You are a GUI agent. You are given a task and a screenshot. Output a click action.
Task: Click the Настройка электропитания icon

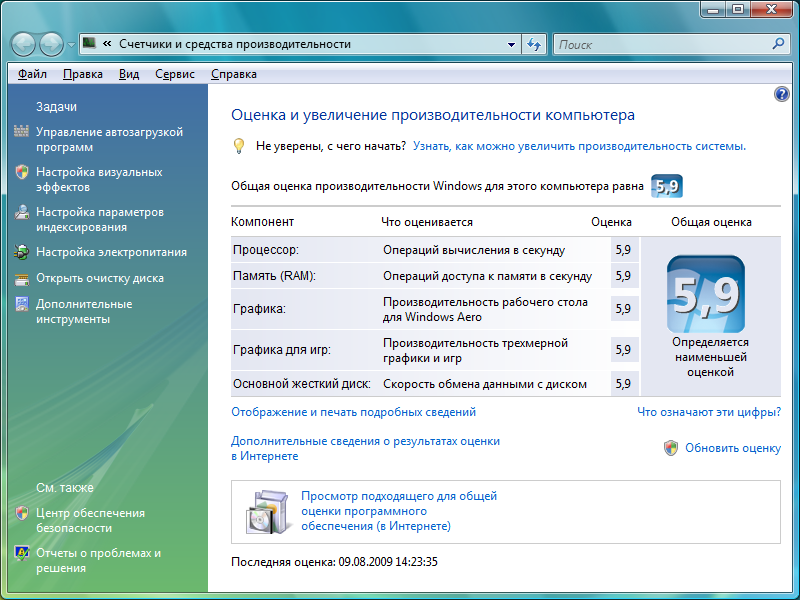pos(21,252)
